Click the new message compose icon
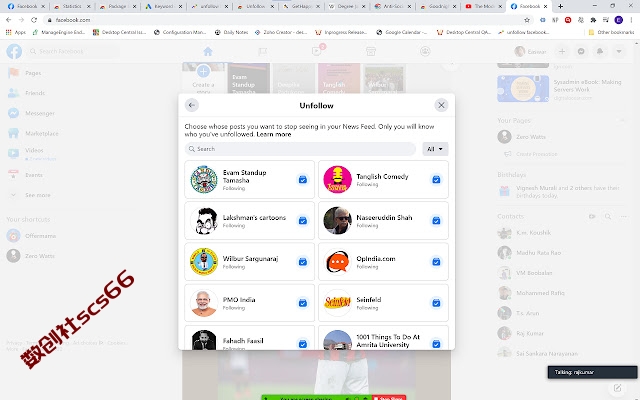 pyautogui.click(x=617, y=388)
